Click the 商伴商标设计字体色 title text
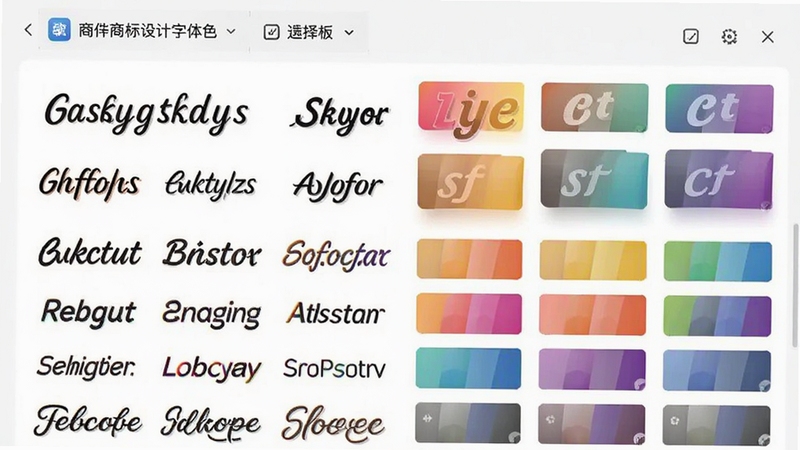The width and height of the screenshot is (800, 450). pos(147,31)
